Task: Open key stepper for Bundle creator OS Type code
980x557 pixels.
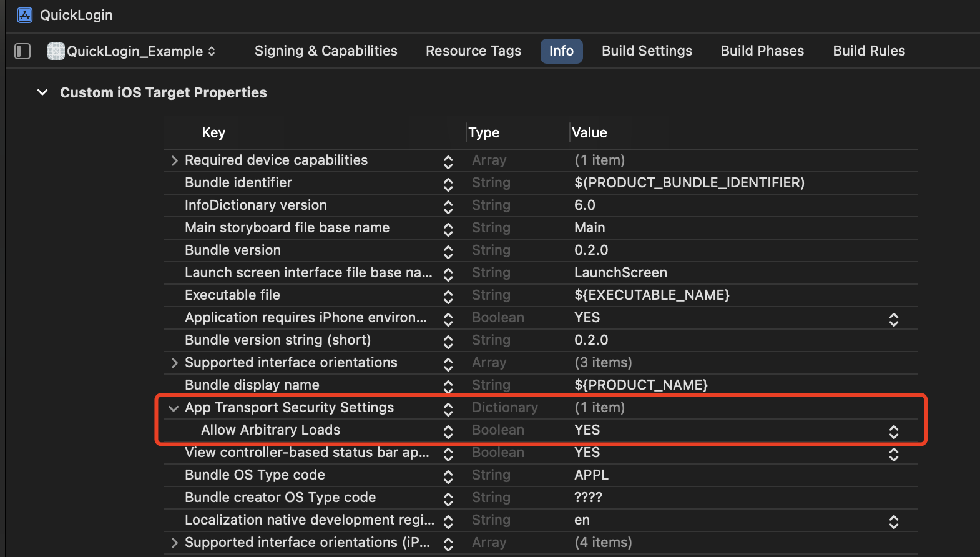Action: coord(448,499)
